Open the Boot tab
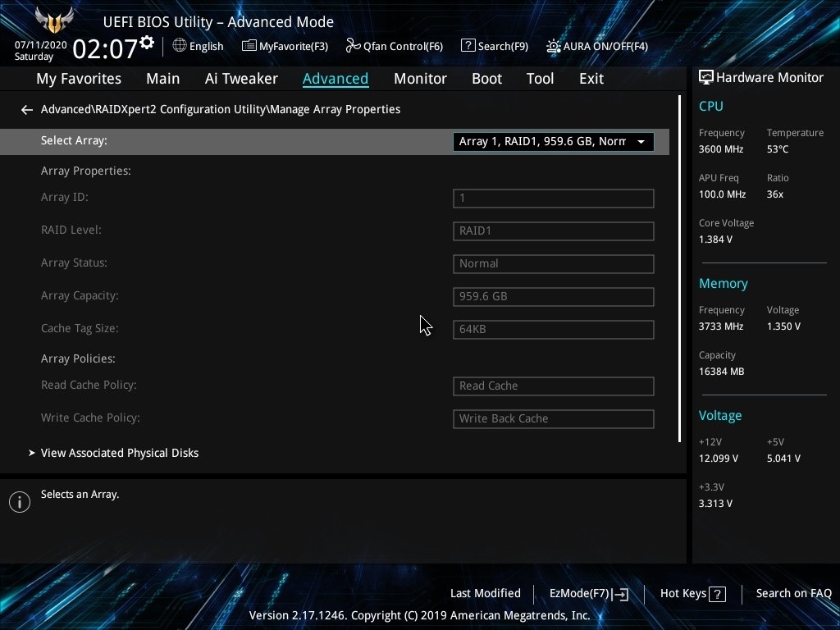Viewport: 840px width, 630px height. coord(486,79)
